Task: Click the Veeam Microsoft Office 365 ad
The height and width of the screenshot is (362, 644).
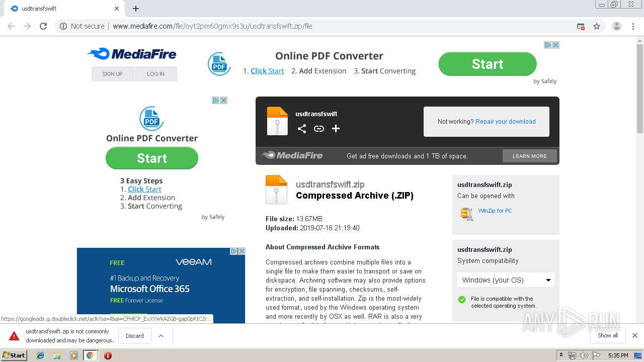Action: pyautogui.click(x=161, y=285)
